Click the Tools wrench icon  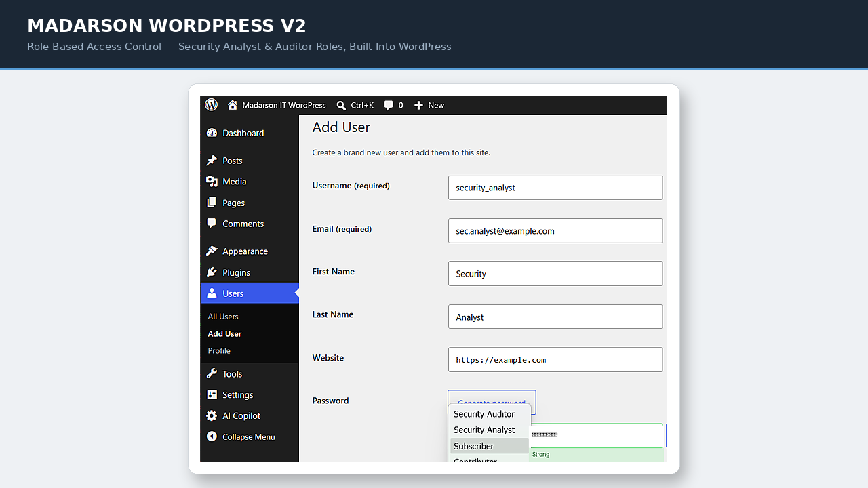[212, 374]
